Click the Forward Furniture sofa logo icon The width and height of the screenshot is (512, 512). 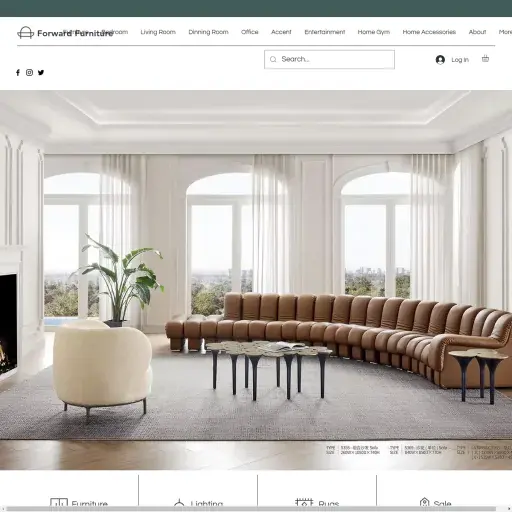point(25,33)
